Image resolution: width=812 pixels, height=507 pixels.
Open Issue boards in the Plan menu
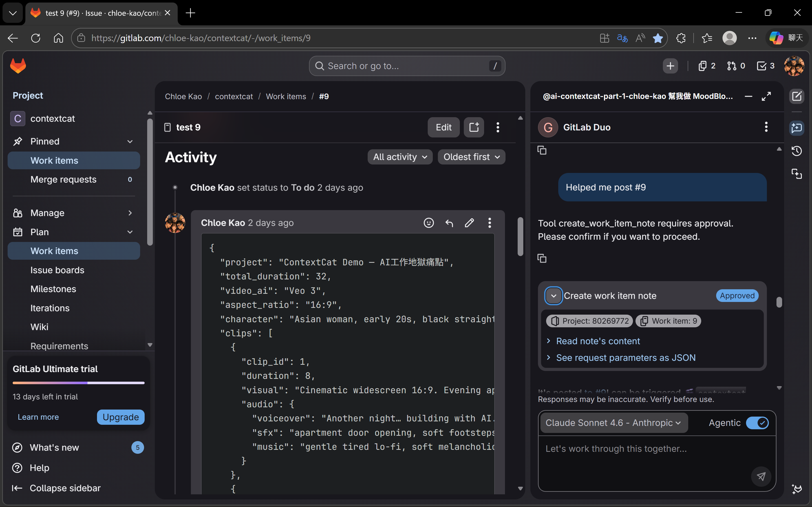pyautogui.click(x=57, y=270)
